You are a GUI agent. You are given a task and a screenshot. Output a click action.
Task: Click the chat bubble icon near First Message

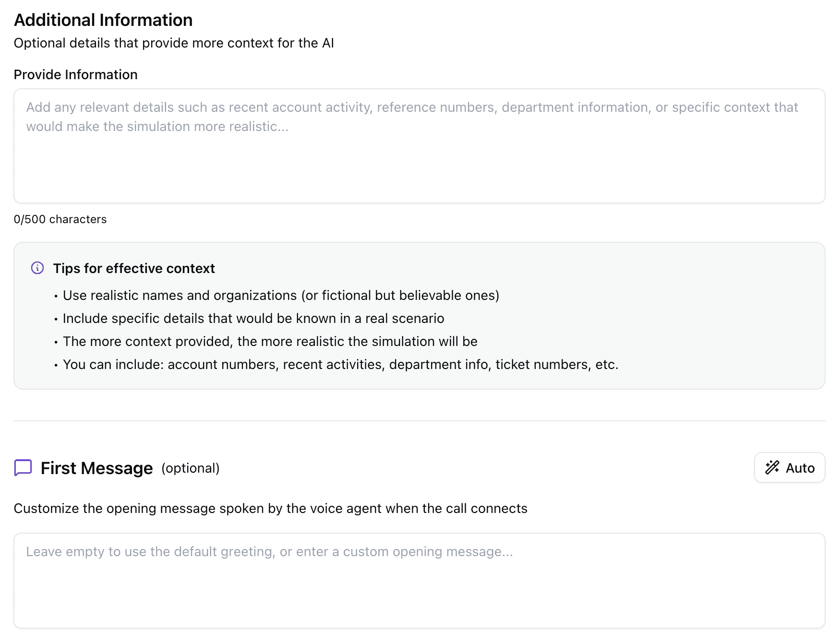(x=23, y=468)
